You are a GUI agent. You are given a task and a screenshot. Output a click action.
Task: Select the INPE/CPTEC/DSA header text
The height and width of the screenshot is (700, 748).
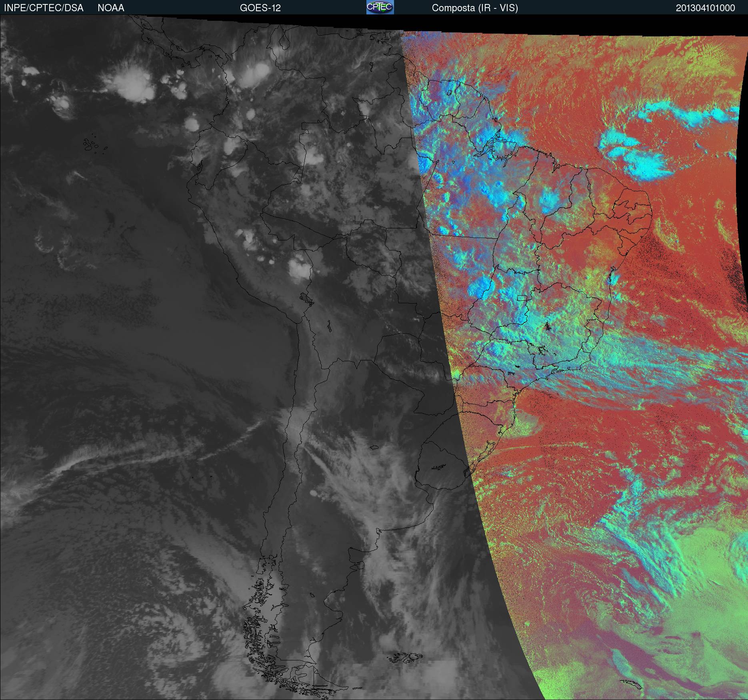pyautogui.click(x=44, y=8)
